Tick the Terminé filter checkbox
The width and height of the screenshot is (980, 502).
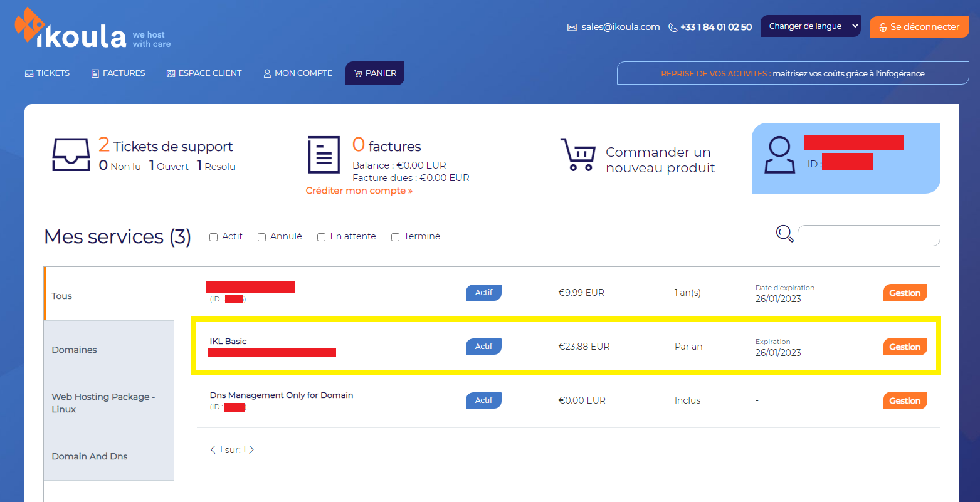pos(395,237)
